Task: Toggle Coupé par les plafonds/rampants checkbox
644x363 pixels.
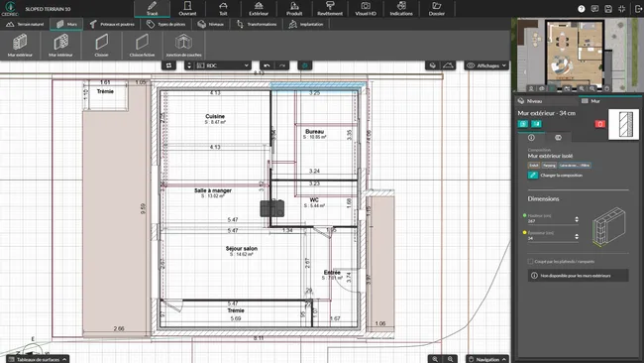Action: coord(531,262)
